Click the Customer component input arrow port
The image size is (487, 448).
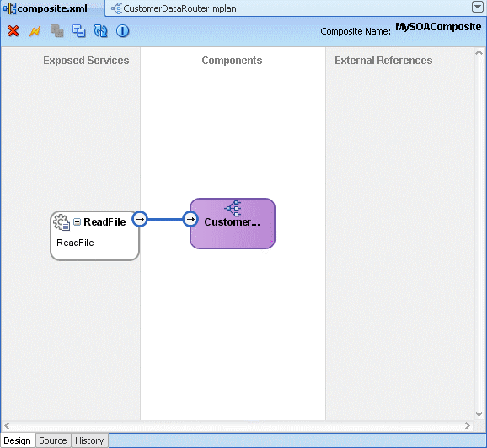click(x=190, y=219)
